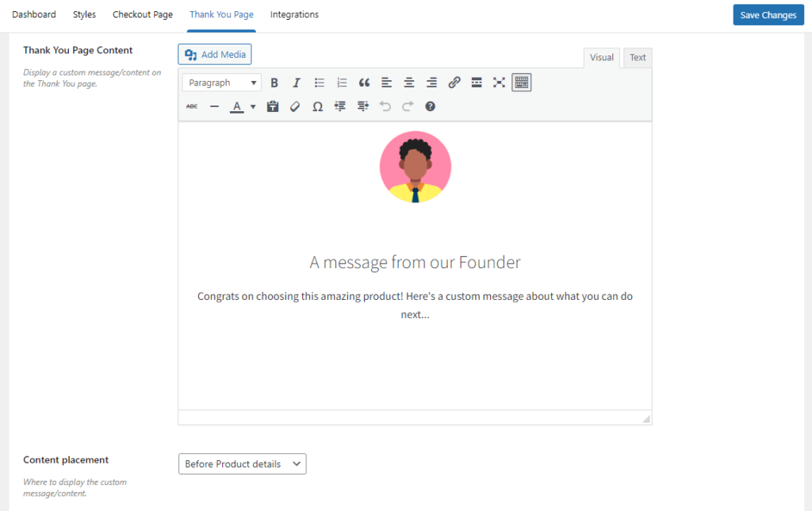
Task: Collapse the second toolbar row
Action: click(x=521, y=82)
